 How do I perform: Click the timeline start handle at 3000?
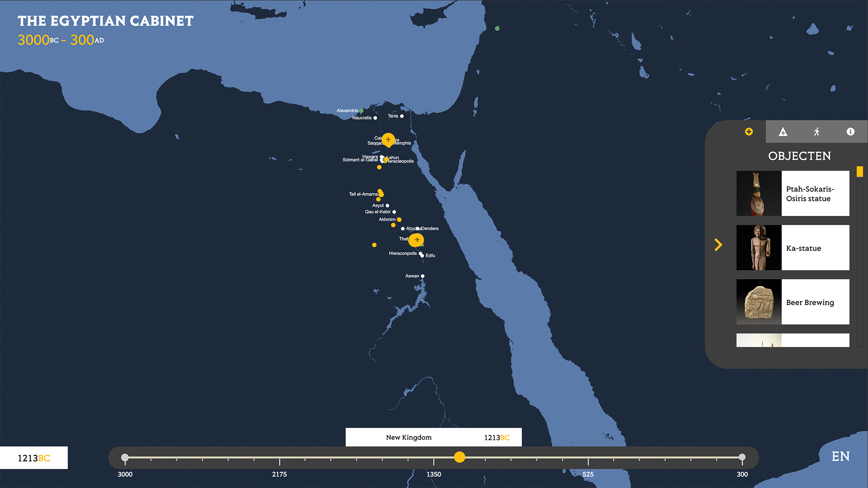[x=125, y=457]
